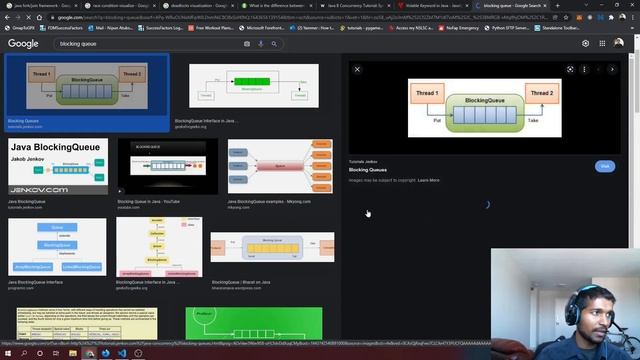Viewport: 640px width, 360px height.
Task: Go to next image in preview panel
Action: [x=612, y=69]
